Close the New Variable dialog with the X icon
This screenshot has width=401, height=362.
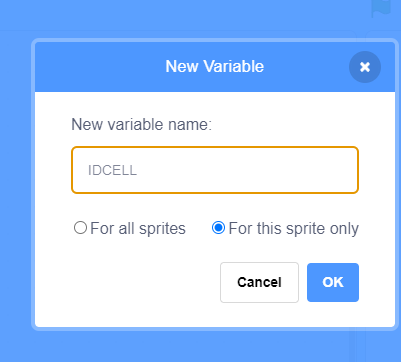pos(365,67)
